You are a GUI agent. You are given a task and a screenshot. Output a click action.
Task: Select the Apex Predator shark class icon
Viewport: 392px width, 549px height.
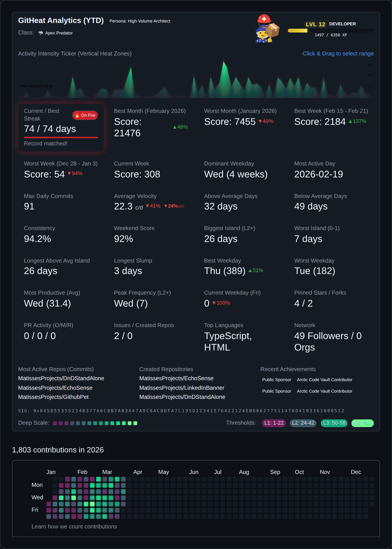[40, 33]
